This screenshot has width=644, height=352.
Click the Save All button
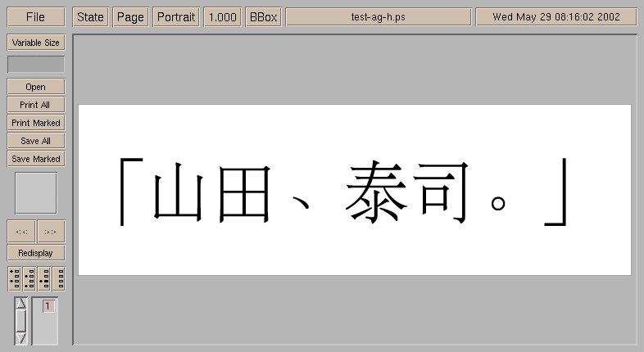point(36,141)
